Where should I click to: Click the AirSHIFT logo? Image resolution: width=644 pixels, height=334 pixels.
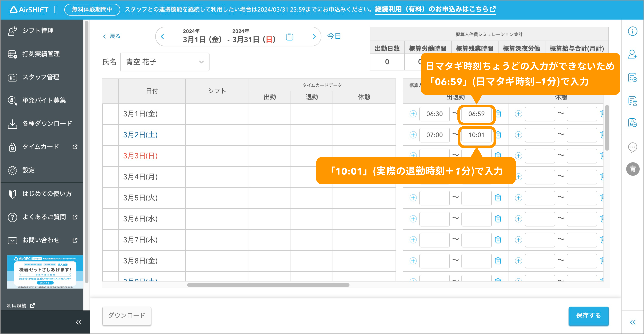click(29, 10)
